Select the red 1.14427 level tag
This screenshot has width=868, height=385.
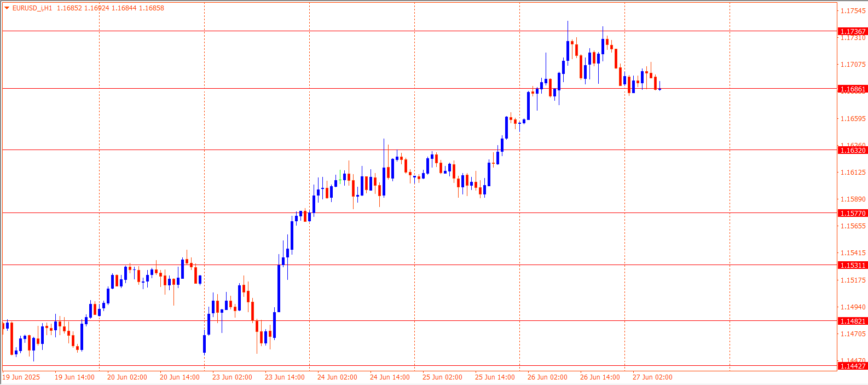(853, 366)
